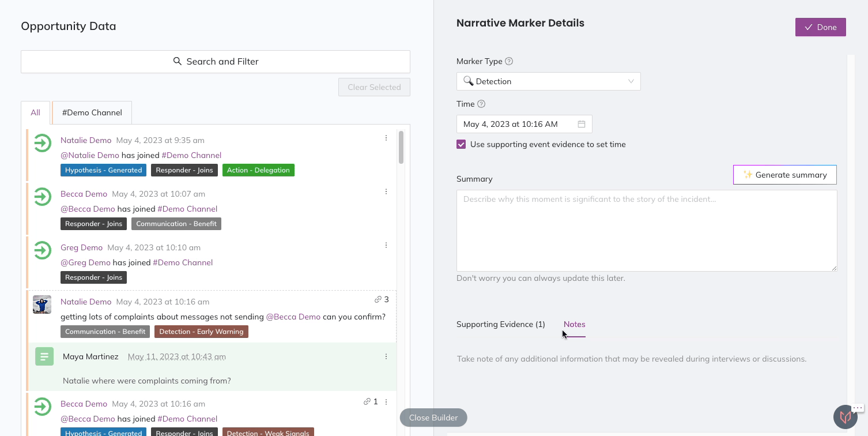Image resolution: width=868 pixels, height=436 pixels.
Task: Open three-dot menu for Natalie Demo join event
Action: pos(386,138)
